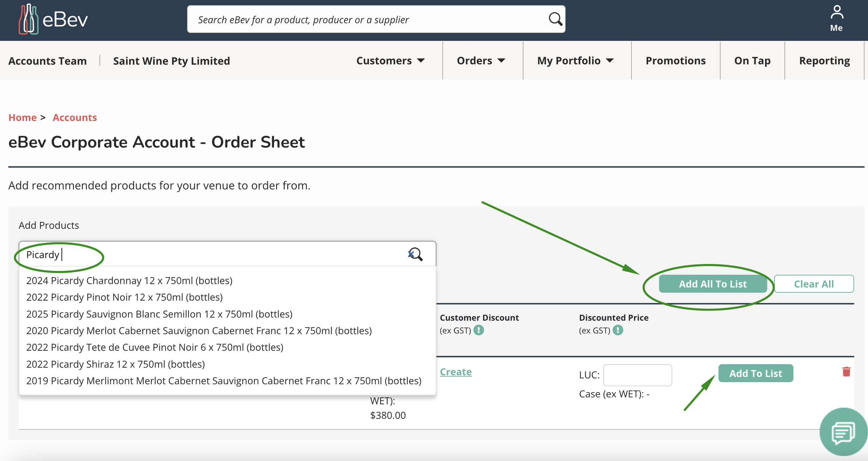This screenshot has height=461, width=868.
Task: Click the Create discount link
Action: tap(456, 372)
